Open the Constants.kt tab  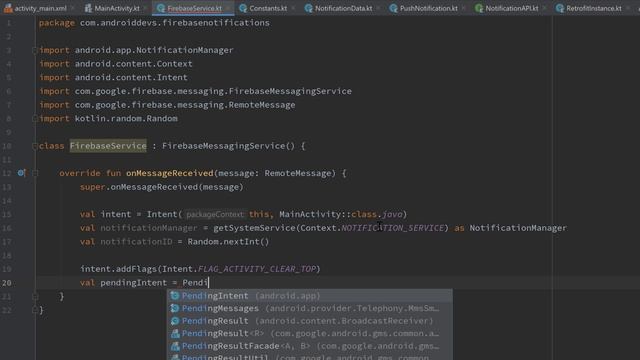268,8
